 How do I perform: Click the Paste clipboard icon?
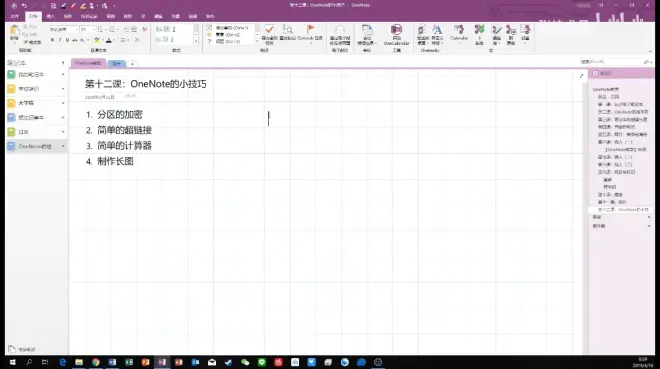[x=14, y=31]
